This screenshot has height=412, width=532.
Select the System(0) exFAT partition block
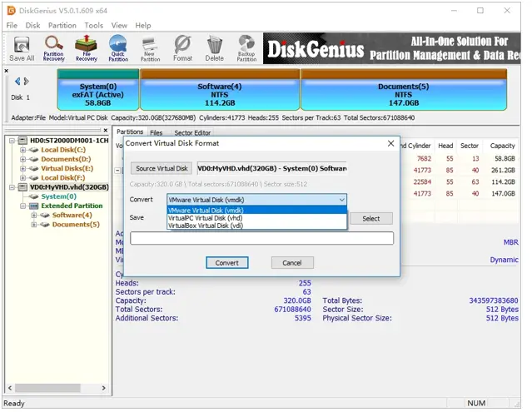pyautogui.click(x=98, y=90)
